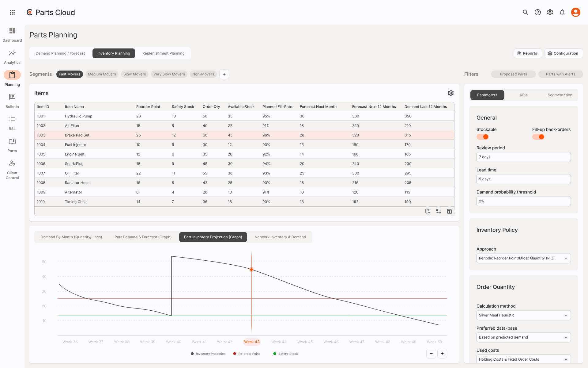Edit Lead time field
The image size is (588, 368).
tap(524, 179)
